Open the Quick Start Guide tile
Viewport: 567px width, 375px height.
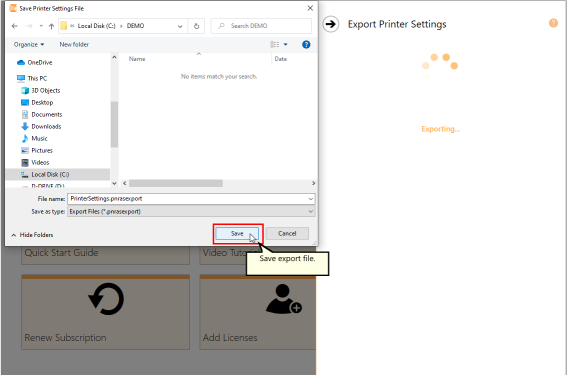[x=106, y=255]
